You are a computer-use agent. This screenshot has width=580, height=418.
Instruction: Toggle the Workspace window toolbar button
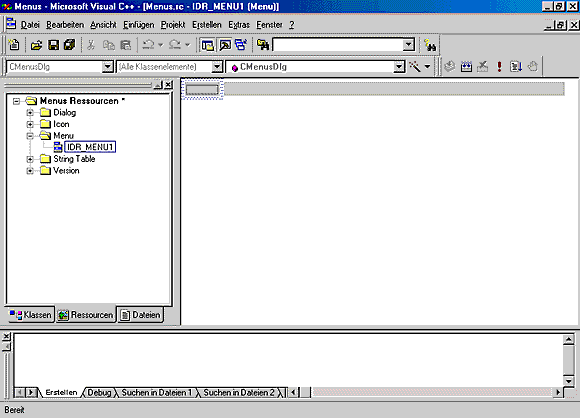(207, 45)
